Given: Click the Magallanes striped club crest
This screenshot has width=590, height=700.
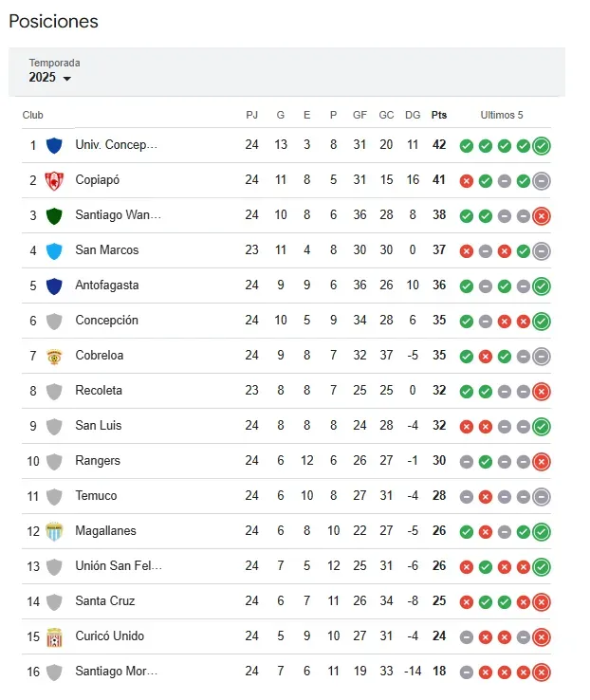Looking at the screenshot, I should (x=54, y=531).
